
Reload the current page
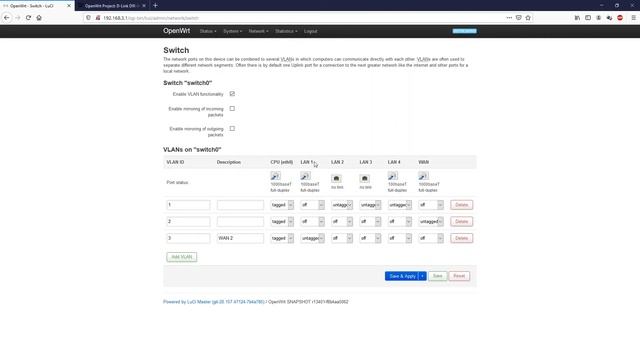point(28,18)
